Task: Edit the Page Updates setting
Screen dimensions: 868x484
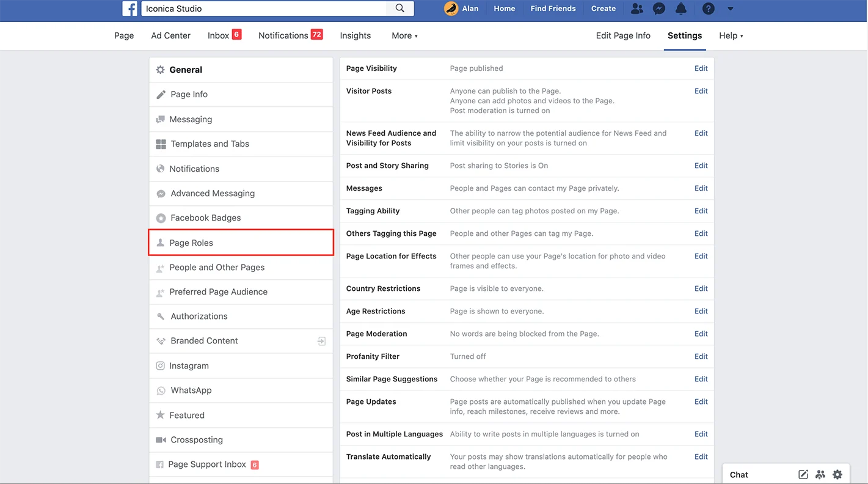Action: (x=701, y=402)
